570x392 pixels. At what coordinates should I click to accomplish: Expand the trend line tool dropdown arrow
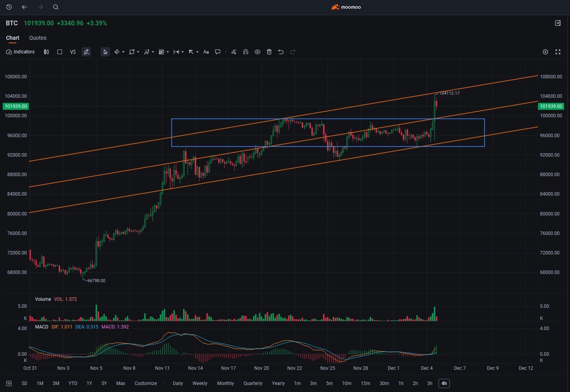pos(123,52)
